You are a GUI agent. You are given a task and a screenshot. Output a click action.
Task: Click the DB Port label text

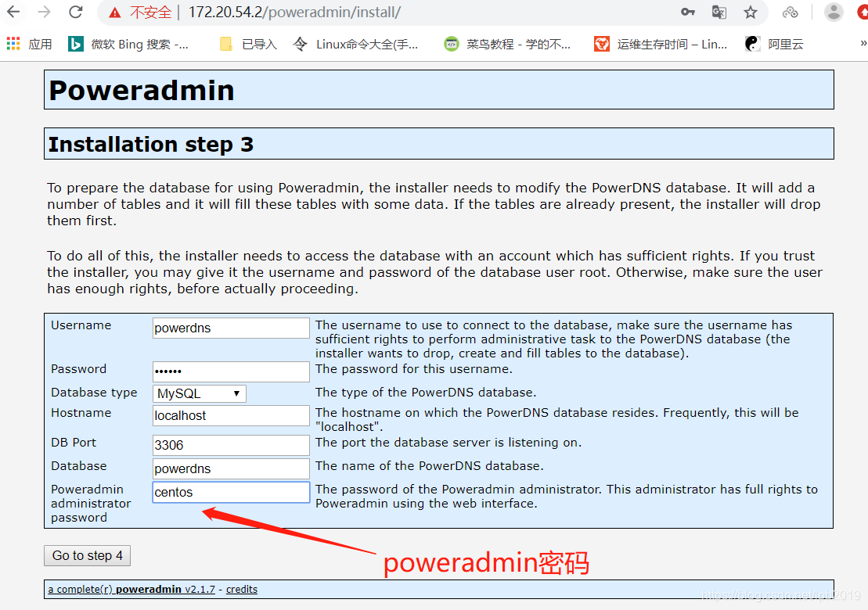tap(74, 443)
